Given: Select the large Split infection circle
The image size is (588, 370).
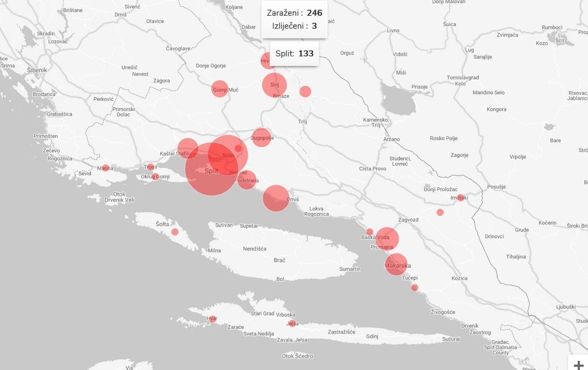Looking at the screenshot, I should click(x=211, y=169).
